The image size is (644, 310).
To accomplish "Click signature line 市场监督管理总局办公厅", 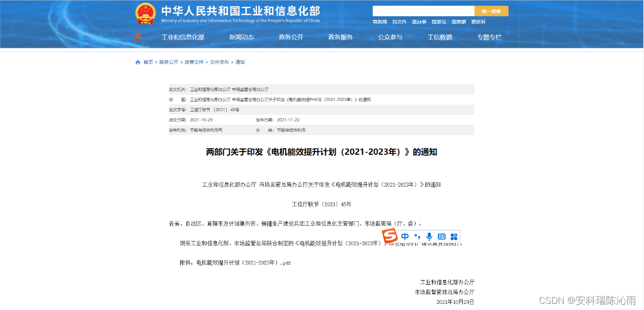I will click(445, 292).
